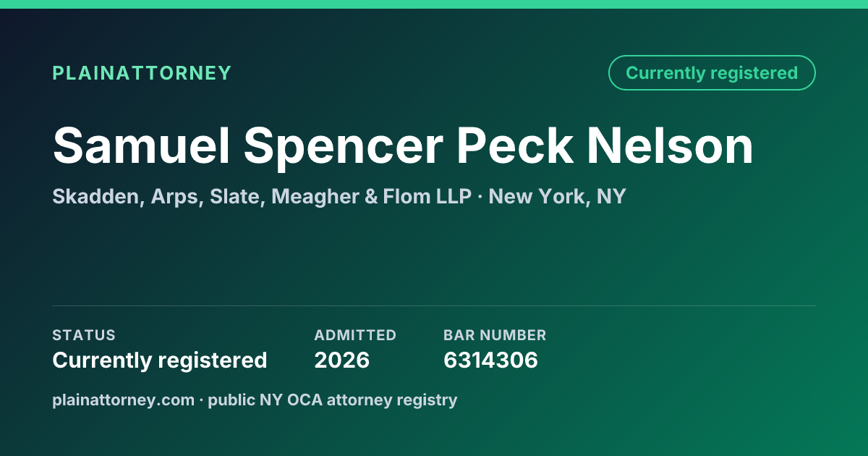Select the BAR NUMBER label
868x456 pixels.
point(495,335)
